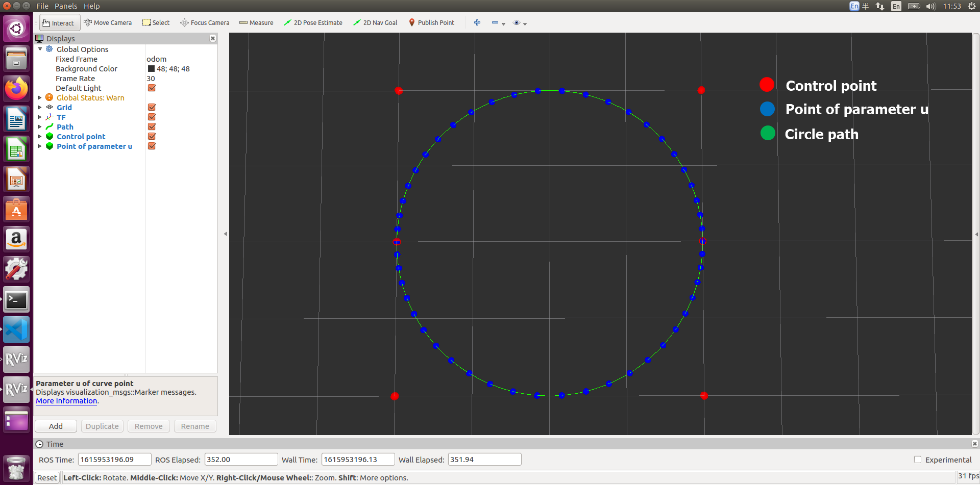Open the eye view options dropdown
Image resolution: width=980 pixels, height=485 pixels.
click(x=520, y=23)
